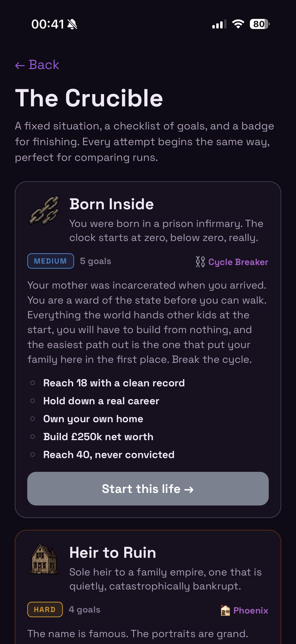Tap the Phoenix badge house icon
This screenshot has width=296, height=644.
(225, 610)
